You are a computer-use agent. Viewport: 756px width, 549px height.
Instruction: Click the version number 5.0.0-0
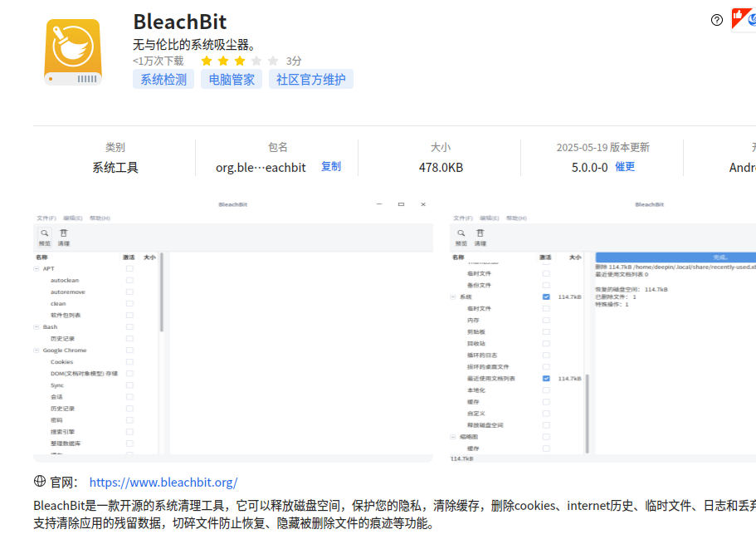pos(590,168)
